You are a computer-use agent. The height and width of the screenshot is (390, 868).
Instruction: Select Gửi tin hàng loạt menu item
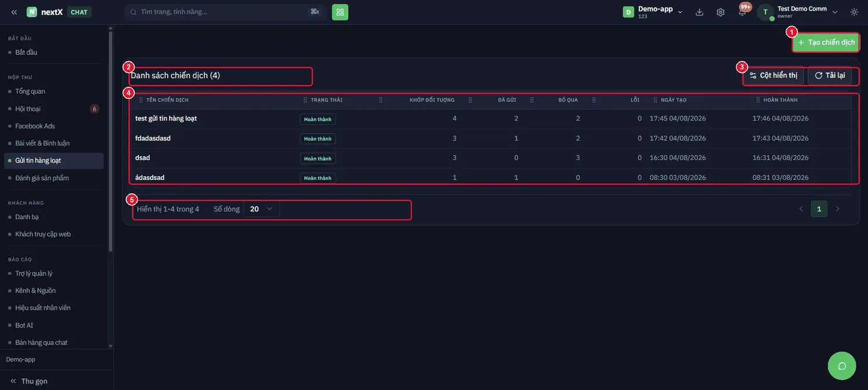pos(54,160)
